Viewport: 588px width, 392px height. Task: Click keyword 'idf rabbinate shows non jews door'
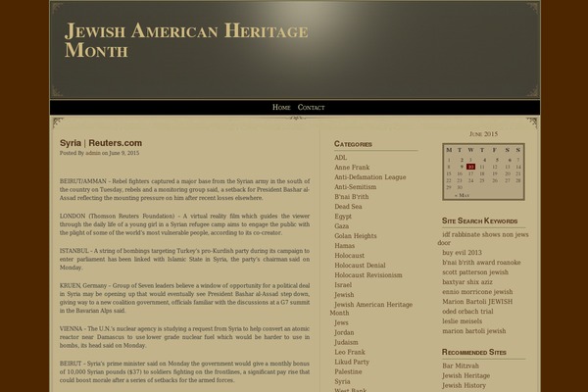[483, 238]
